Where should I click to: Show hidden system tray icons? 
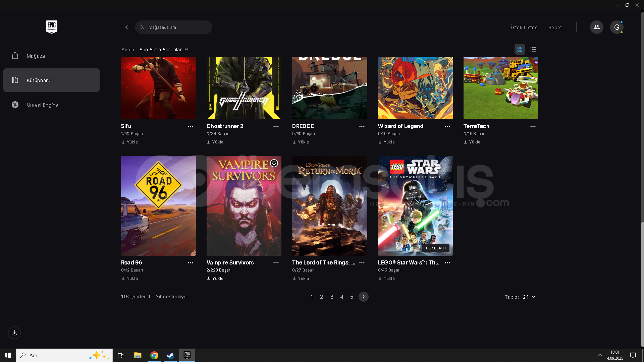600,355
